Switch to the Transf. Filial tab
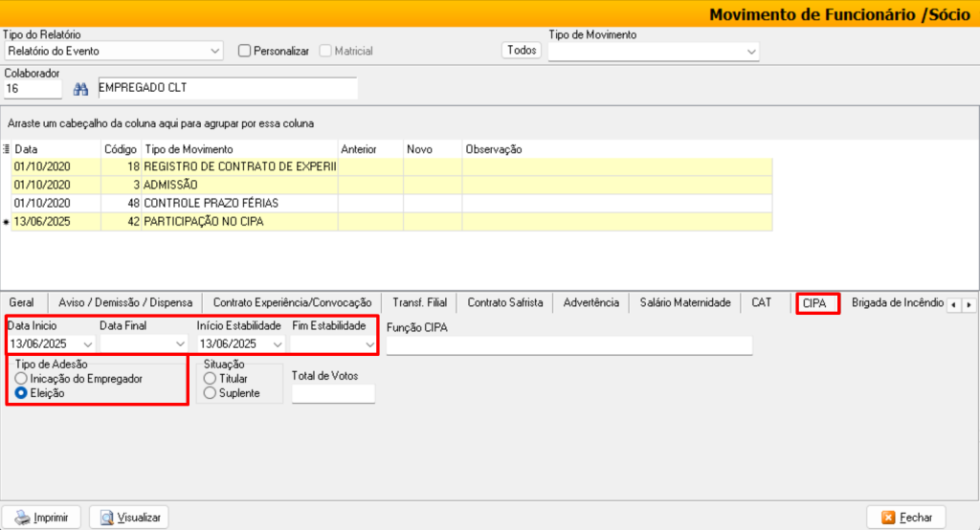 coord(419,302)
